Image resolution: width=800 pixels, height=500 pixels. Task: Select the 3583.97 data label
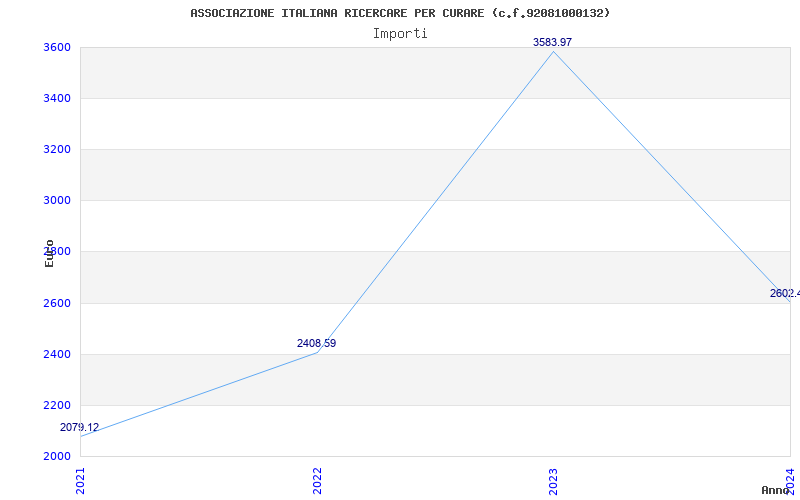[x=553, y=42]
